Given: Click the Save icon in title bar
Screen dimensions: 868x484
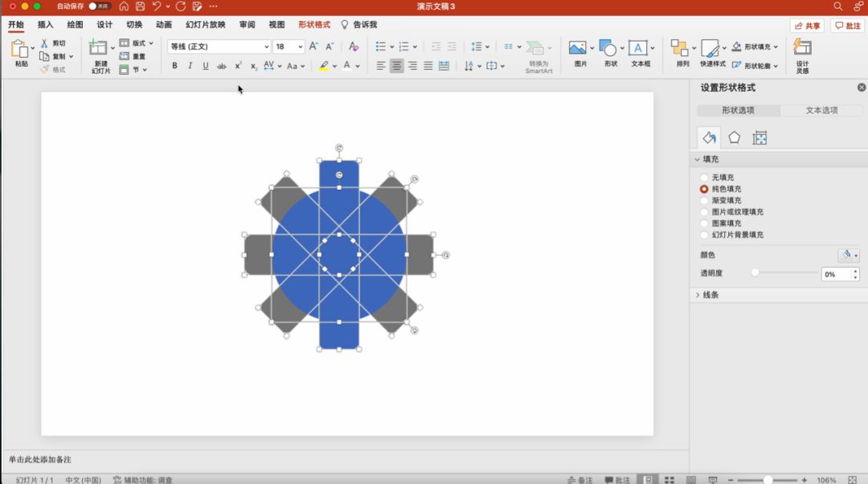Looking at the screenshot, I should [x=140, y=6].
